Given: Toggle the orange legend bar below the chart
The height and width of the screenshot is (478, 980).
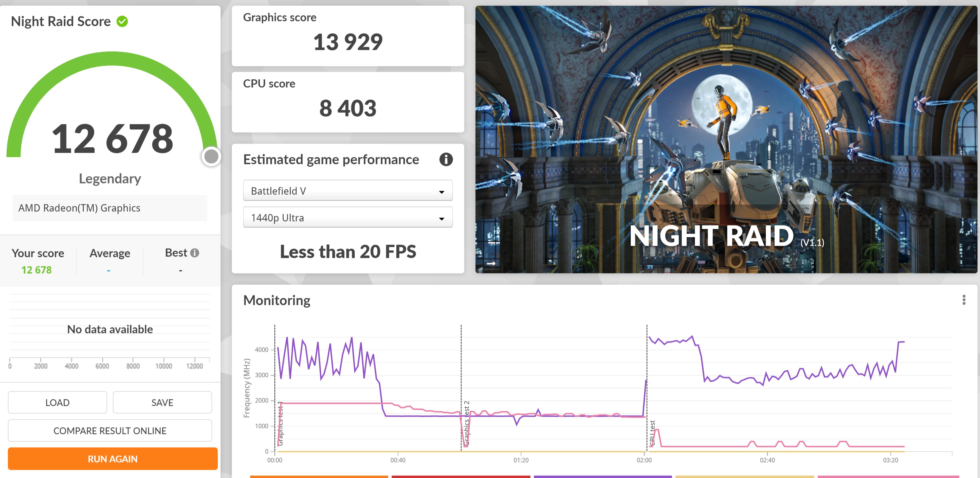Looking at the screenshot, I should (x=319, y=476).
